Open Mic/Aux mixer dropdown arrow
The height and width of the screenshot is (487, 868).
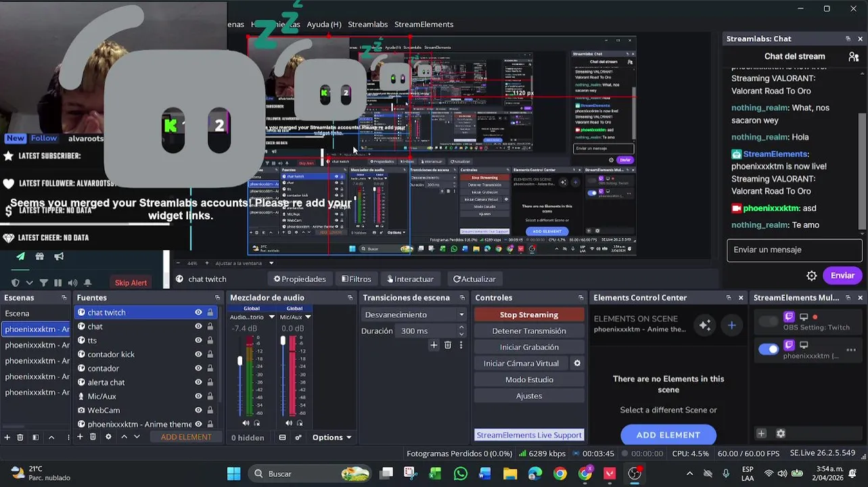click(308, 317)
